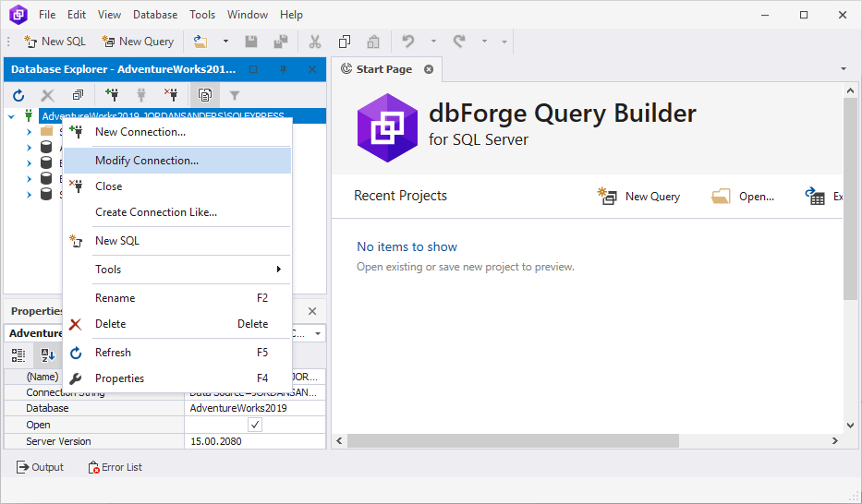862x504 pixels.
Task: Open the View menu
Action: click(109, 15)
